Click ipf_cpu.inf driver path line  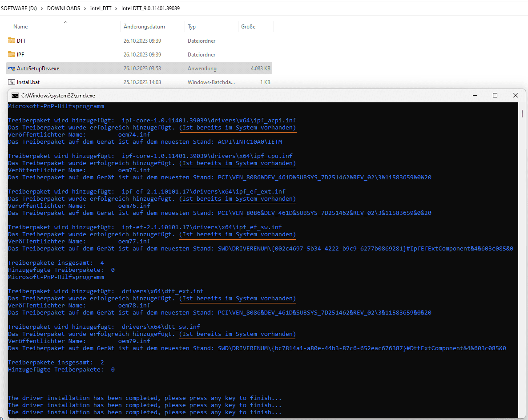click(150, 156)
